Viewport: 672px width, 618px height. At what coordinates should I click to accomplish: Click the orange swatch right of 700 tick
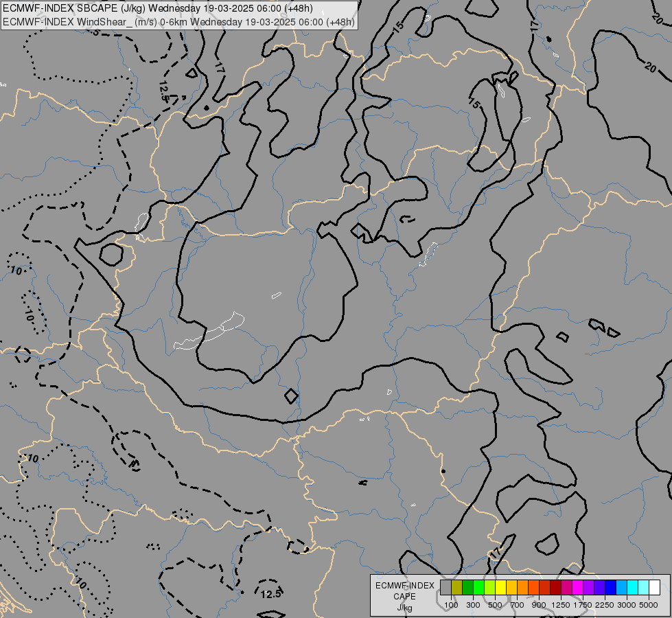pos(522,588)
